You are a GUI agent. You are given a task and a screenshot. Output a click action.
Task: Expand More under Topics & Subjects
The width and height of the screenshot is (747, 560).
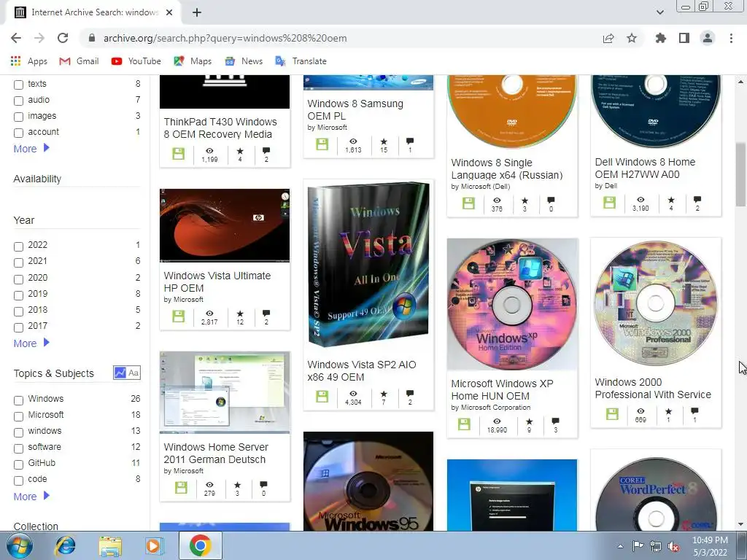[31, 496]
